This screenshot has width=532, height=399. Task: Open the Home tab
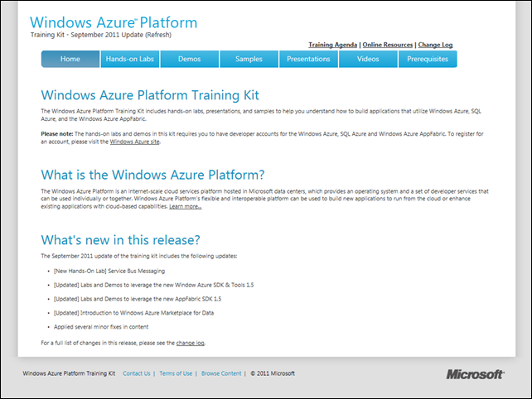pyautogui.click(x=70, y=59)
